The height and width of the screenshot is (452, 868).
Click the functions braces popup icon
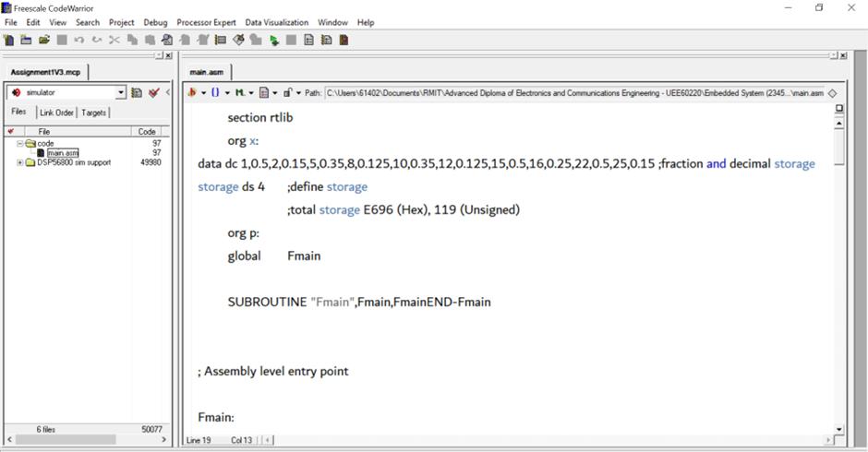[x=215, y=93]
